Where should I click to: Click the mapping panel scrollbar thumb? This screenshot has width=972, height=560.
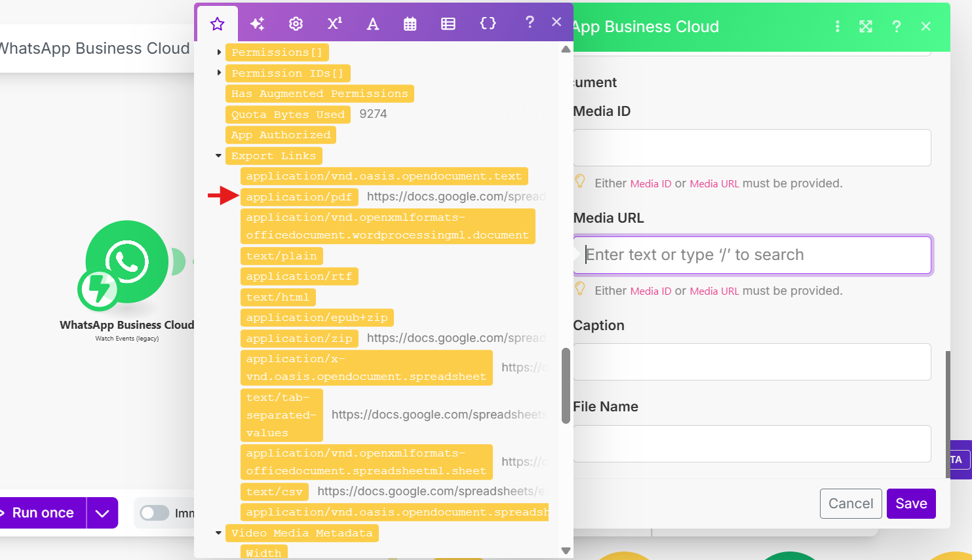click(x=566, y=386)
